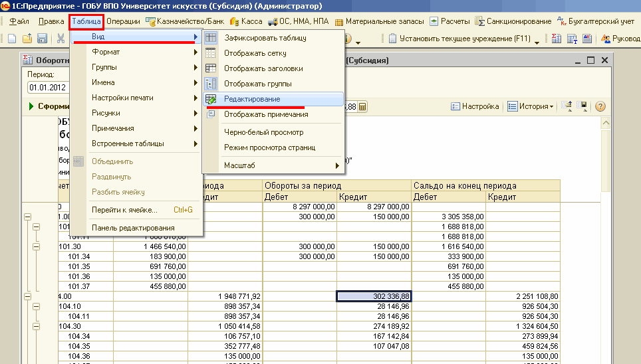
Task: Click the New document toolbar icon
Action: point(11,39)
